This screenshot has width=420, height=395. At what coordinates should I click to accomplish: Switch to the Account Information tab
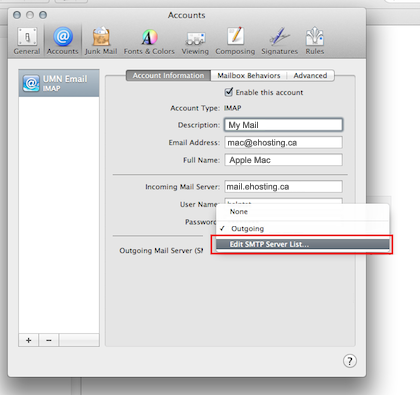pos(168,76)
